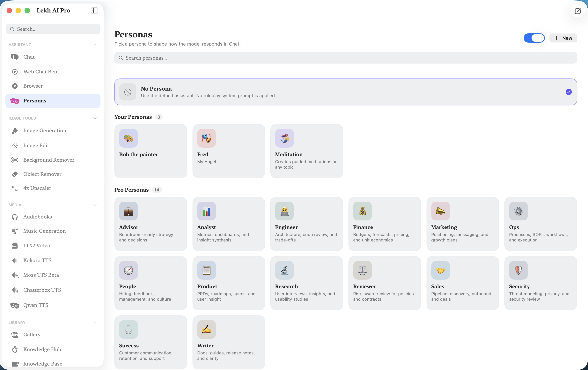
Task: Click 'Creates guided meditations on any topic'
Action: coord(306,164)
